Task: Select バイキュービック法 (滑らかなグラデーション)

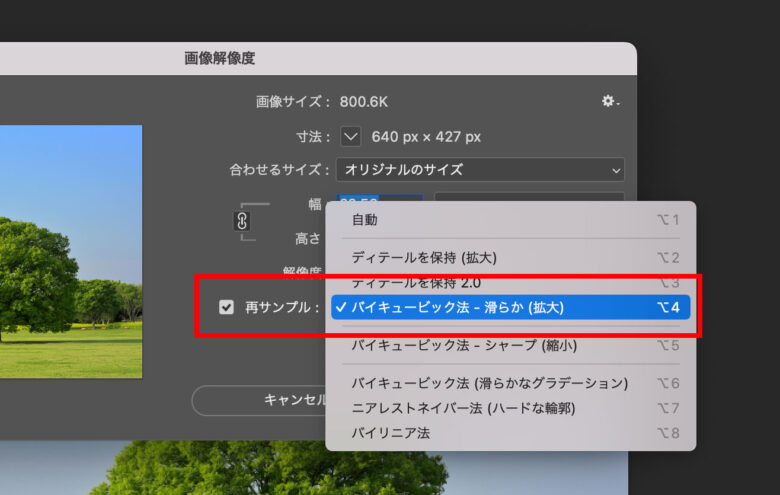Action: coord(510,383)
